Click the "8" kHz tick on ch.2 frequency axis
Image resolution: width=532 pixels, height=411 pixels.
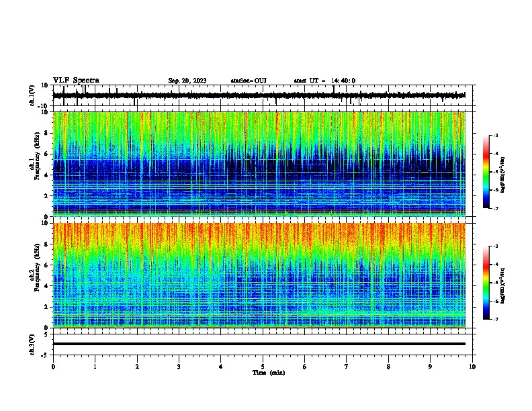coord(46,244)
